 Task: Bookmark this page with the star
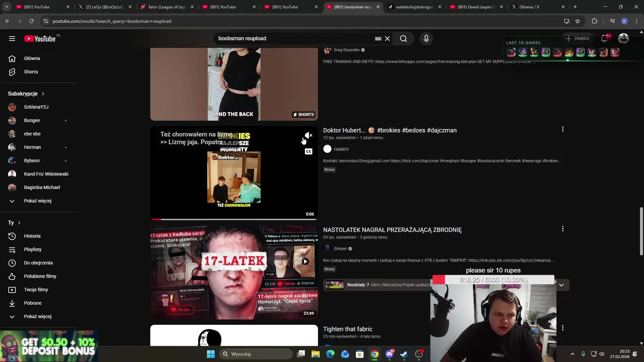(578, 21)
